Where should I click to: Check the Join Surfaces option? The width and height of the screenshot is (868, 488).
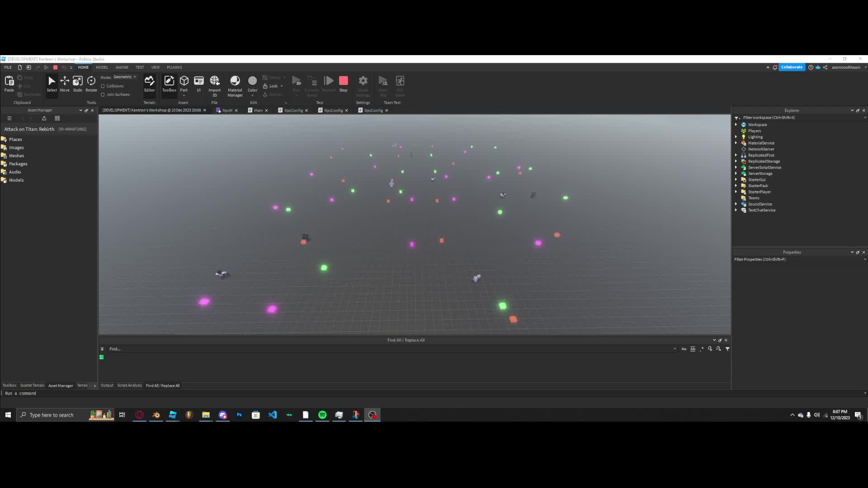point(103,94)
